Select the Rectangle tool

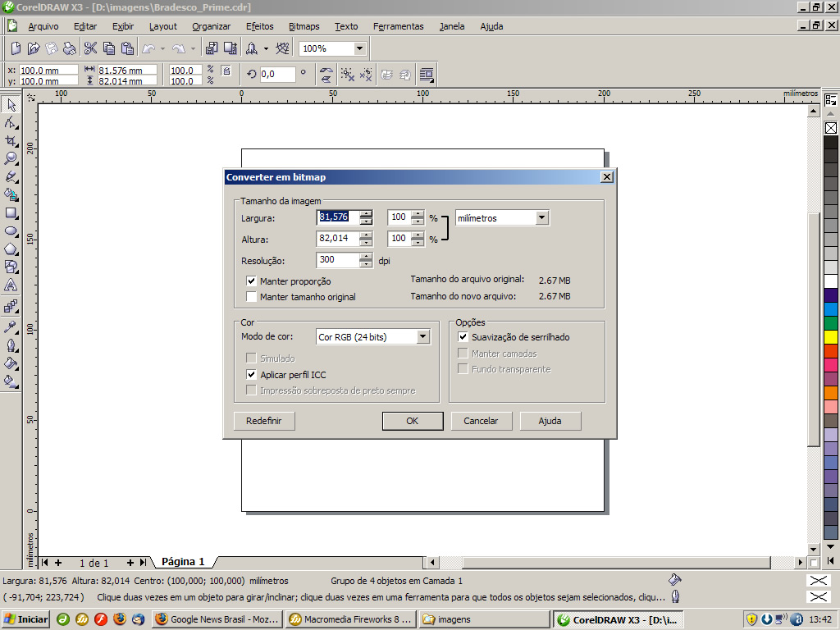11,213
